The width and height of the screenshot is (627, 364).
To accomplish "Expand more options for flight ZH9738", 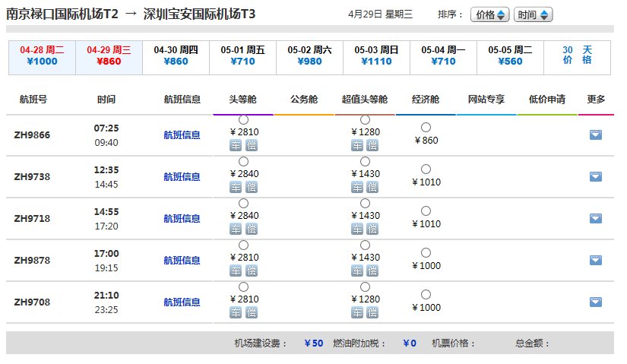I will 596,176.
